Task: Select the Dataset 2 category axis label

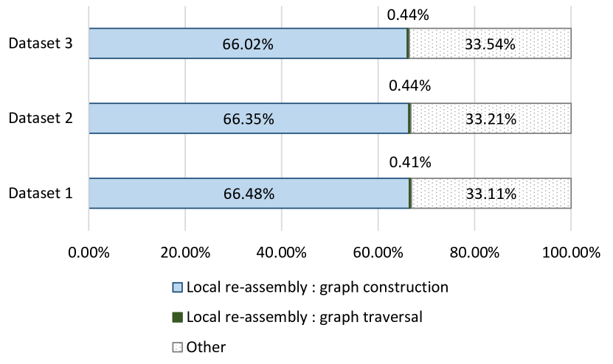Action: point(40,118)
